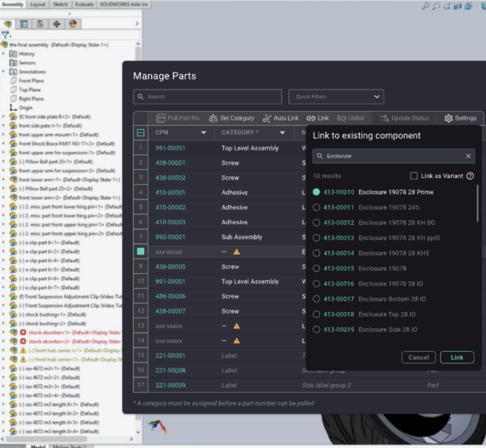Image resolution: width=486 pixels, height=448 pixels.
Task: Switch to the Sketch ribbon tab
Action: point(60,4)
